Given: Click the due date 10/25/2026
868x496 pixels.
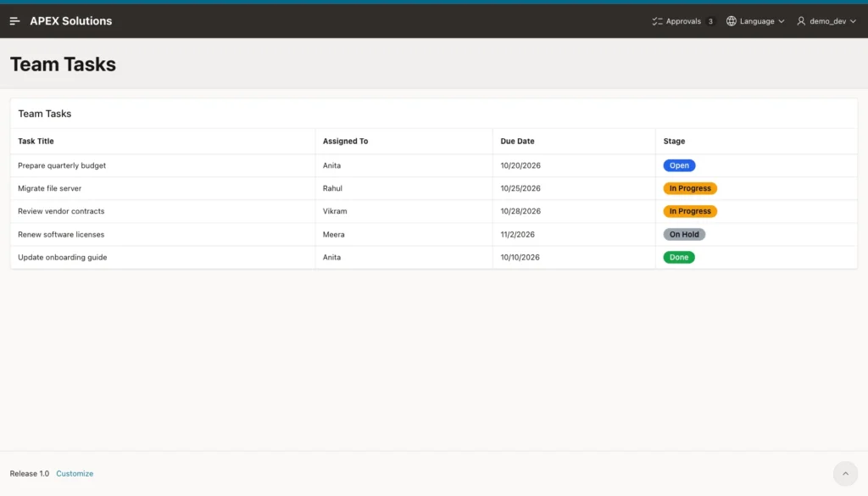Looking at the screenshot, I should (520, 188).
